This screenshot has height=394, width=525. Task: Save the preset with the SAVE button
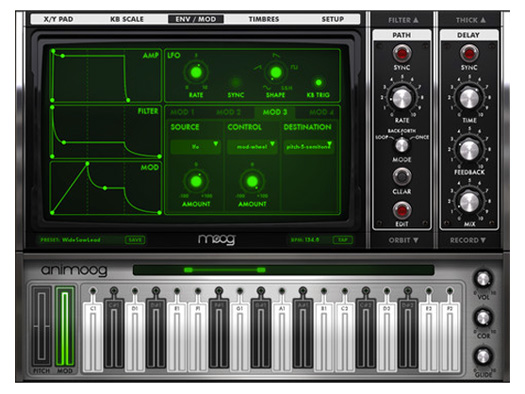[x=135, y=240]
